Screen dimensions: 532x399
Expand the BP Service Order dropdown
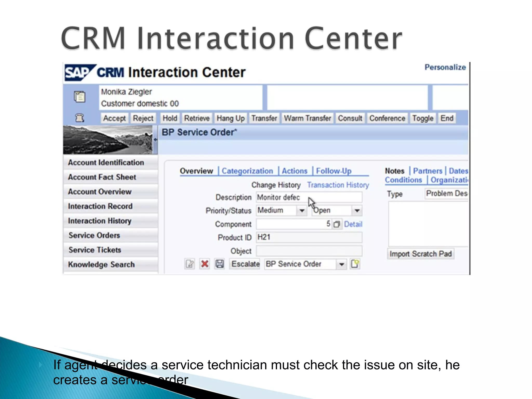click(342, 264)
